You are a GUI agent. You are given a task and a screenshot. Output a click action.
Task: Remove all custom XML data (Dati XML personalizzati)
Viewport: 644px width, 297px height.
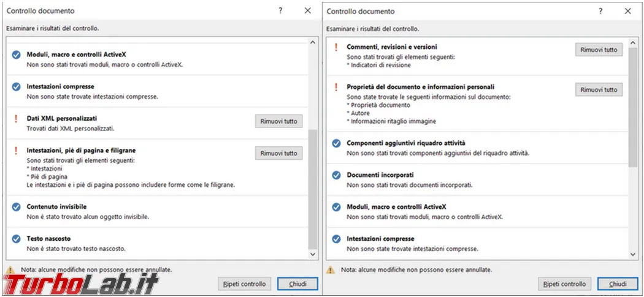[279, 121]
